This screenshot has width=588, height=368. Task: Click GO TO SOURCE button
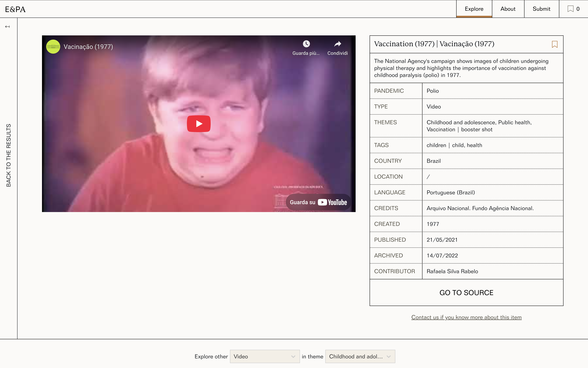click(x=466, y=292)
